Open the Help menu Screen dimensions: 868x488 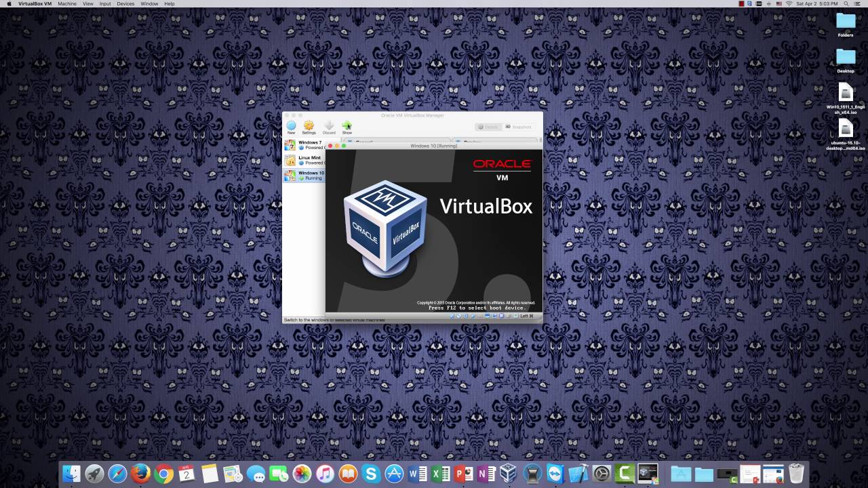point(170,3)
